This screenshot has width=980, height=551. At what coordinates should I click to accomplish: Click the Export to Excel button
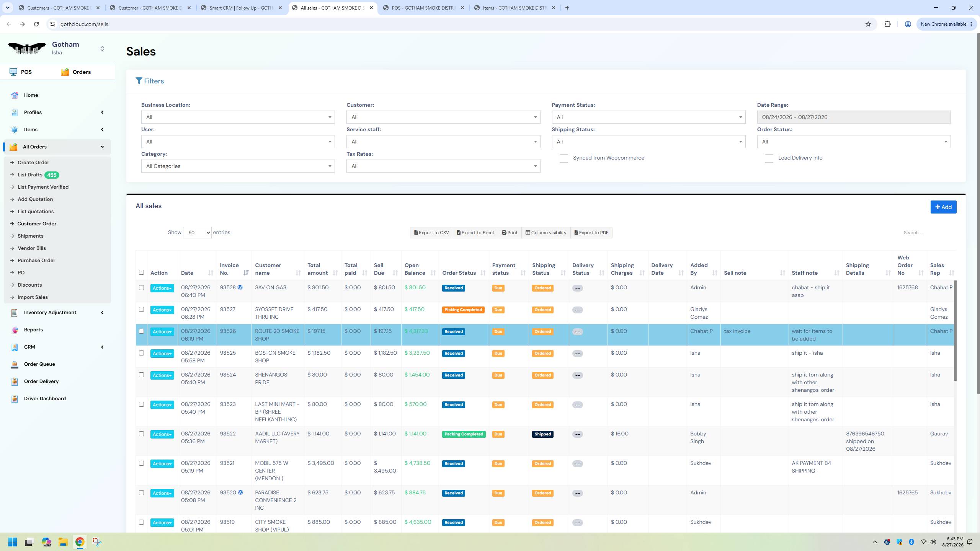coord(475,233)
